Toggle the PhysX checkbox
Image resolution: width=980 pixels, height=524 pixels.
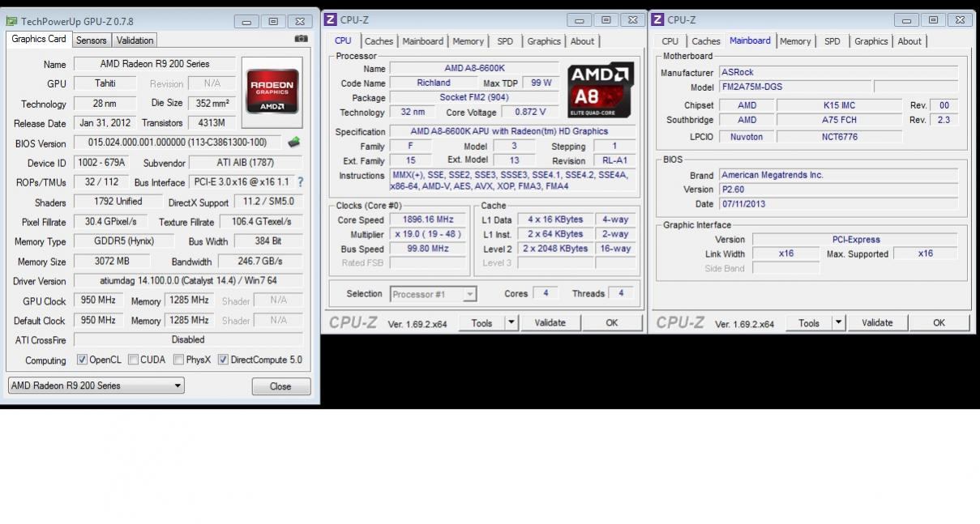[x=178, y=360]
